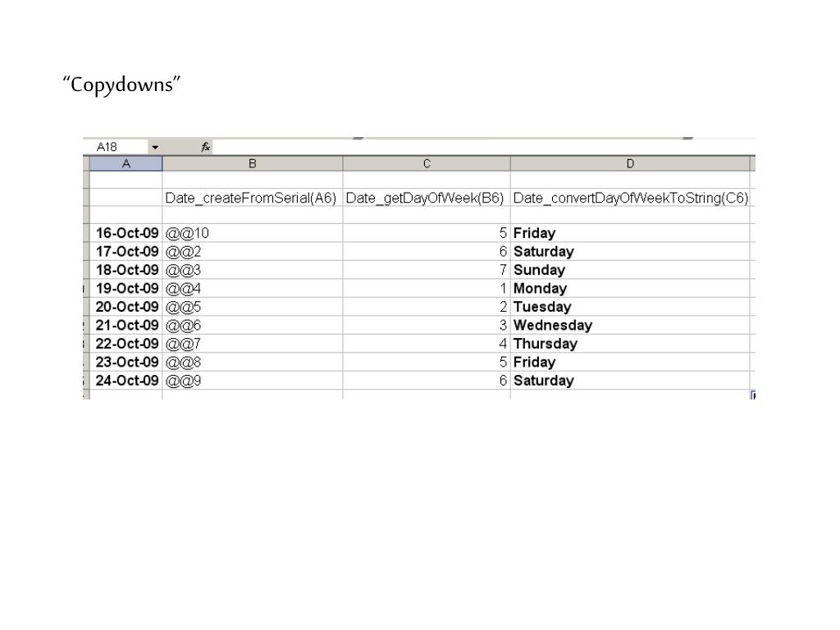Select column B header
Screen dimensions: 840x630
[253, 164]
